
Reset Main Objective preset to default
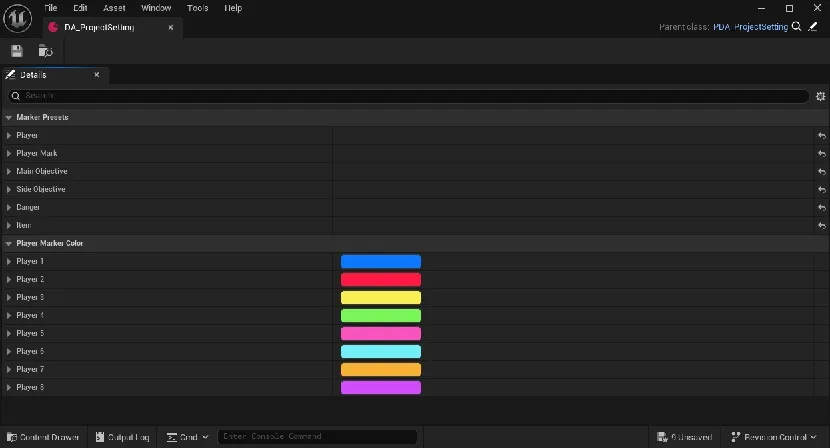(822, 172)
